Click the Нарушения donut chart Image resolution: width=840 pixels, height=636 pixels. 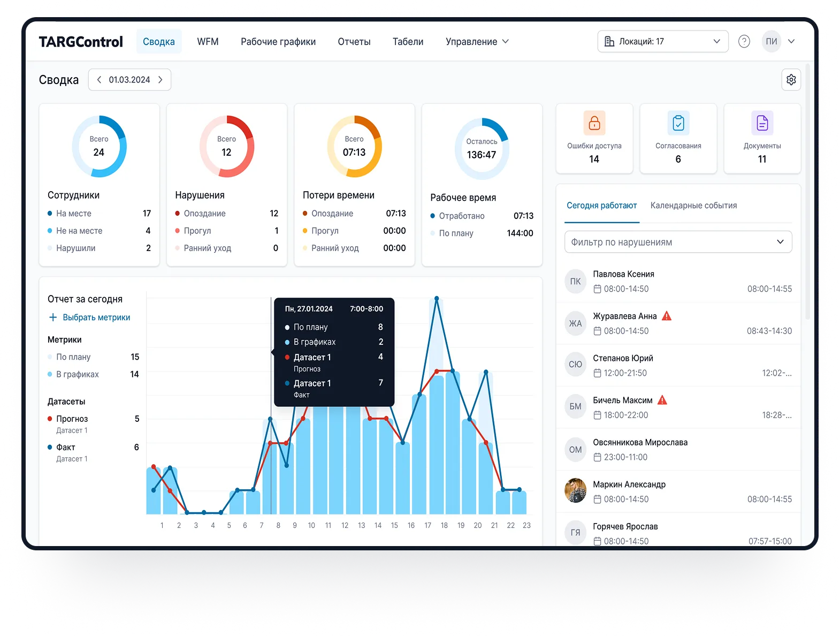click(x=226, y=146)
